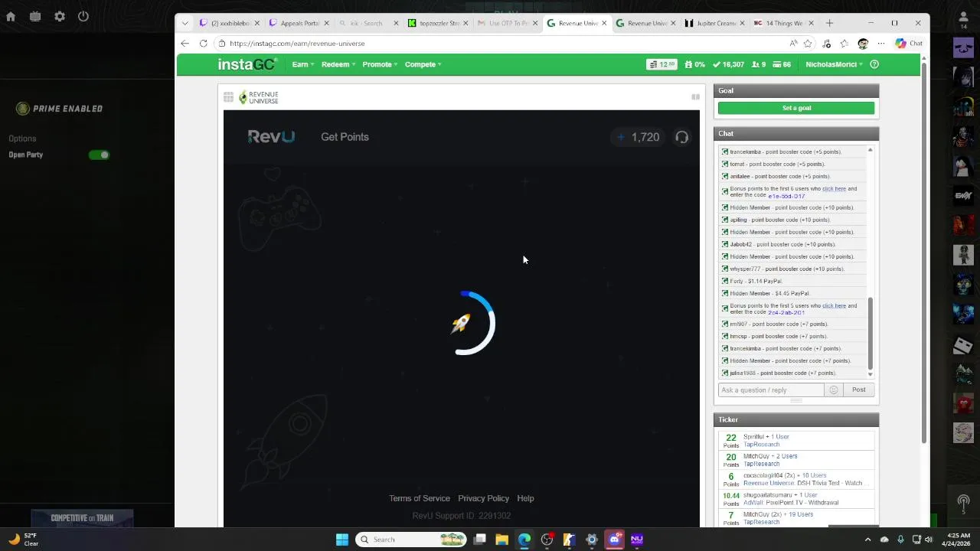Click the help question mark icon
Viewport: 980px width, 551px height.
874,64
